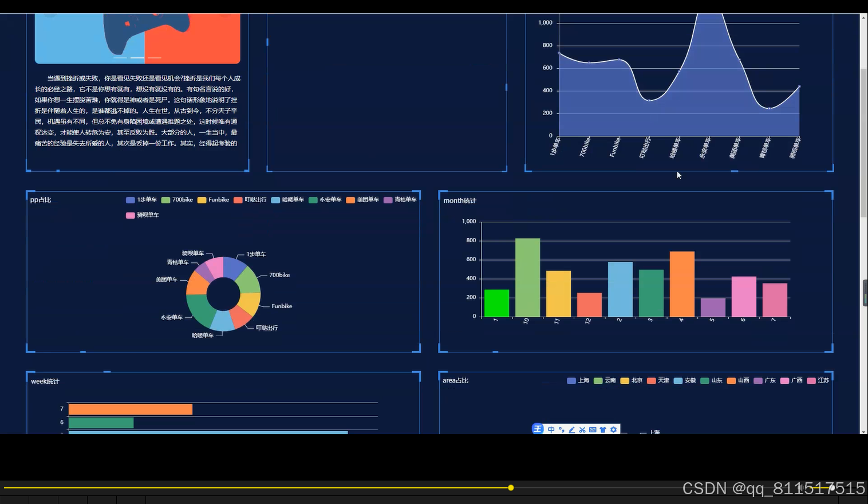Click the 美团单车 donut slice

[x=198, y=283]
